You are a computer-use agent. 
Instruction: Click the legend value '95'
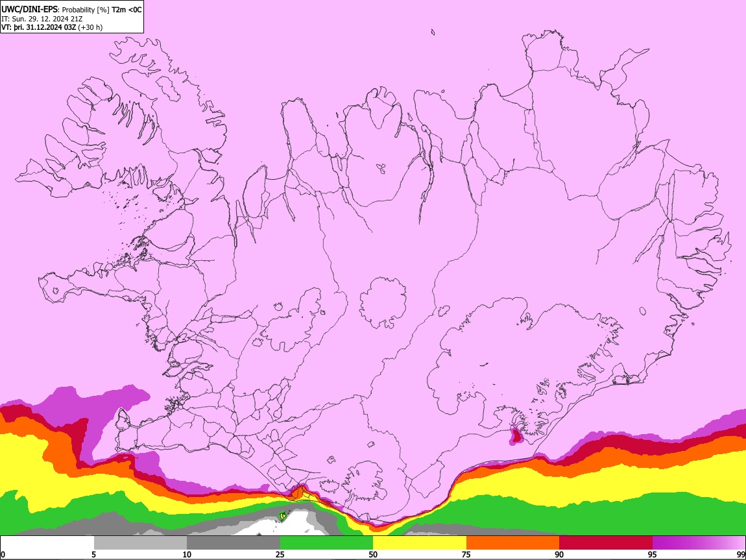(x=653, y=555)
